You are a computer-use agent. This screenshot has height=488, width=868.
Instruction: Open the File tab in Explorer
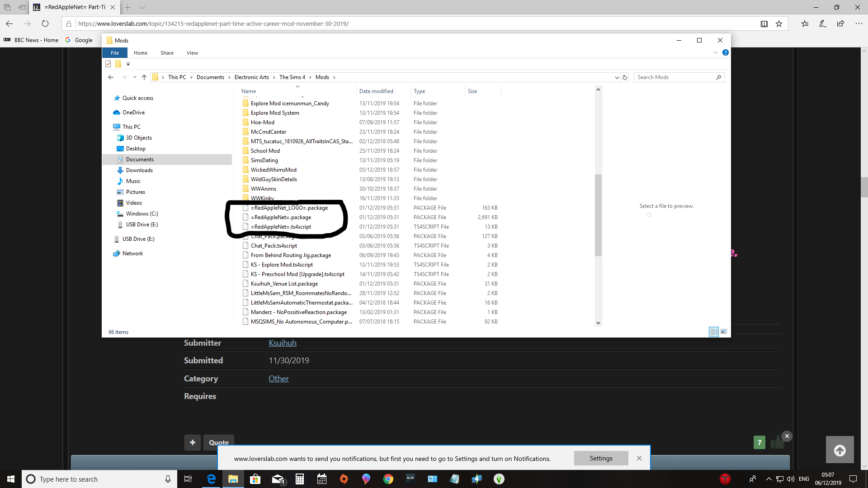point(115,53)
